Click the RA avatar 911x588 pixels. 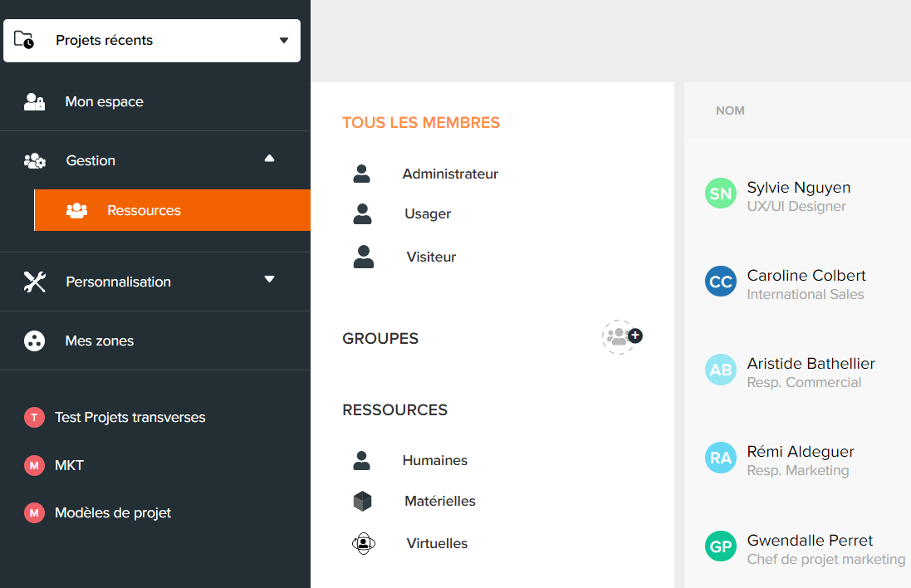pyautogui.click(x=721, y=458)
